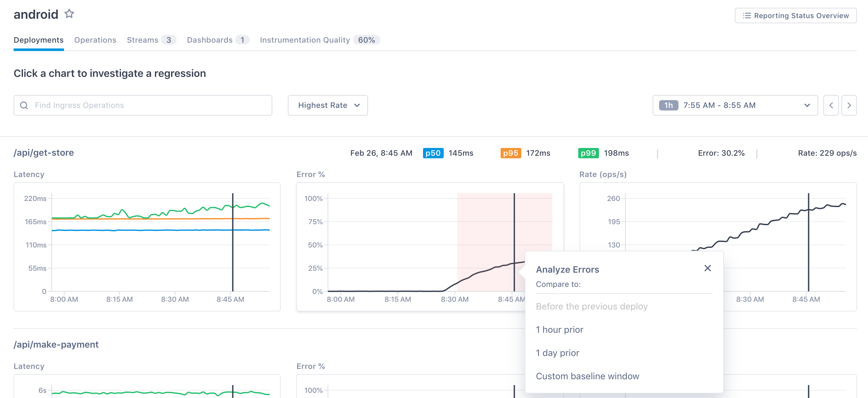Select Custom baseline window option

pyautogui.click(x=587, y=376)
